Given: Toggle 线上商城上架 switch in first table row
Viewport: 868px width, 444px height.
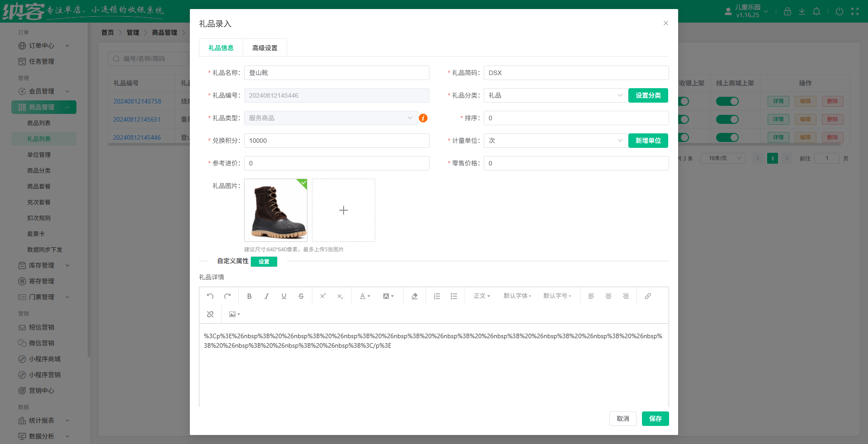Looking at the screenshot, I should [727, 101].
